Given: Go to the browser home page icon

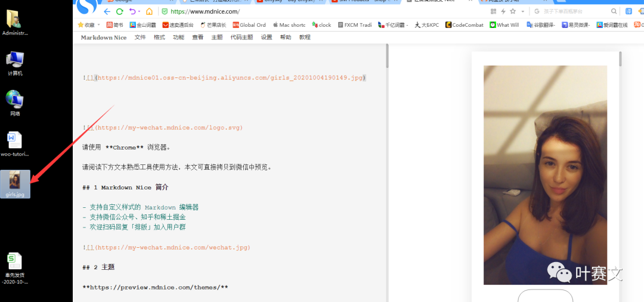Looking at the screenshot, I should pos(149,11).
